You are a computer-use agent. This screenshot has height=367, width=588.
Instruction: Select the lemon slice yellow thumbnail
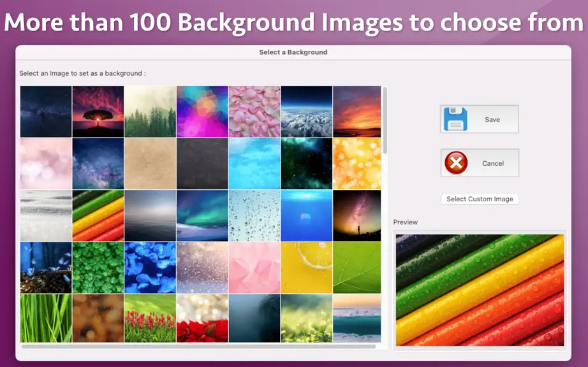(x=306, y=268)
